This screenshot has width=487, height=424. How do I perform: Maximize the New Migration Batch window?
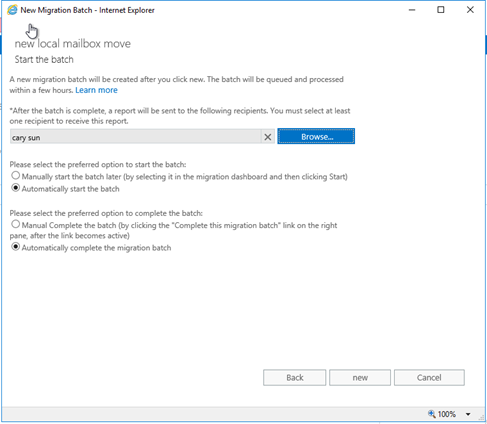click(x=441, y=10)
